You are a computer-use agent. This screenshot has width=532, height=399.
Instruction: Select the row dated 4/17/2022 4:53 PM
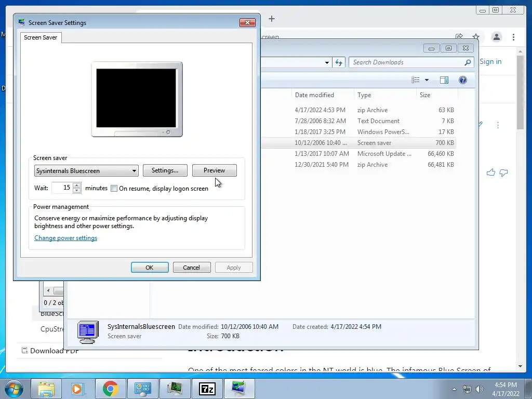pyautogui.click(x=358, y=110)
